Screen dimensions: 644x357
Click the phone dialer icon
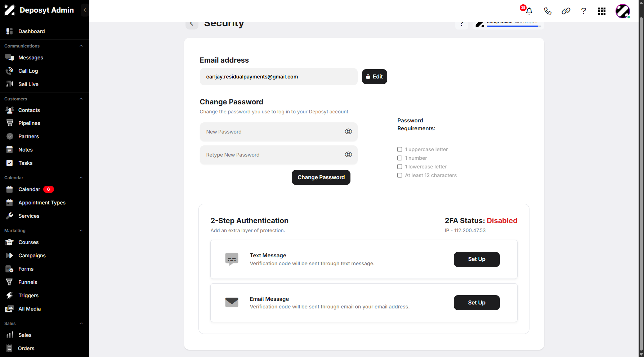pyautogui.click(x=547, y=11)
